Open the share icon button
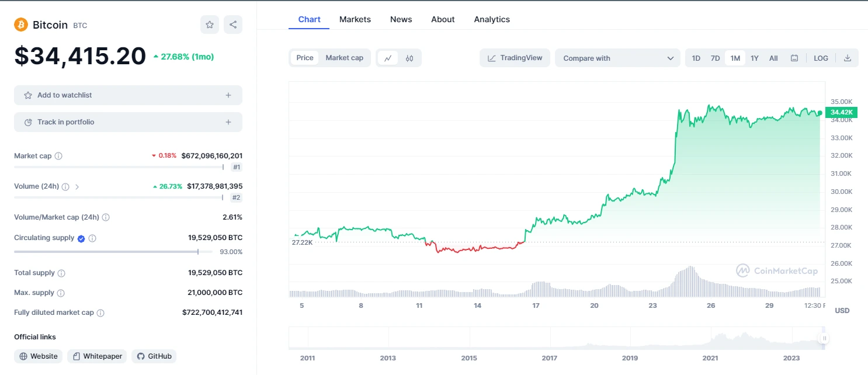The width and height of the screenshot is (868, 375). (x=233, y=25)
